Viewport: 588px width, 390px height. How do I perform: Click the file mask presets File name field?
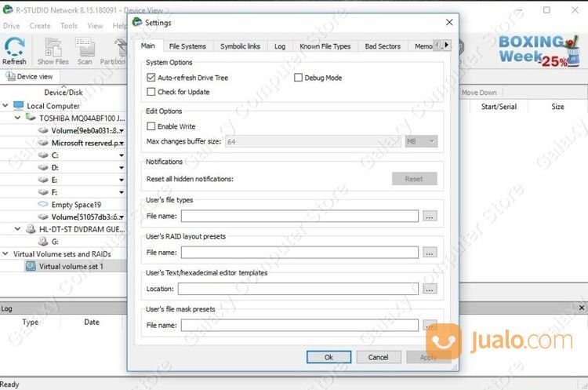[299, 325]
